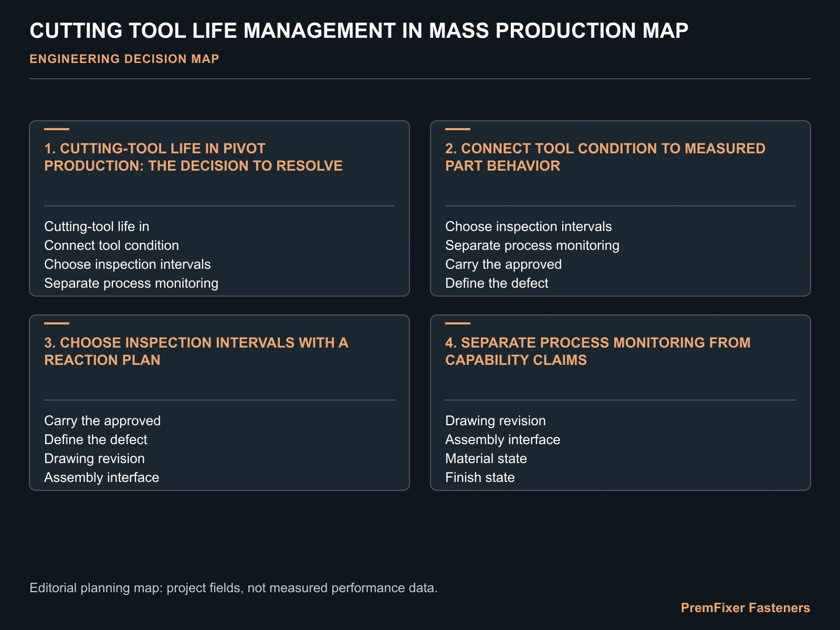Click 'Carry the approved' in card 2
The image size is (840, 630).
click(x=503, y=264)
